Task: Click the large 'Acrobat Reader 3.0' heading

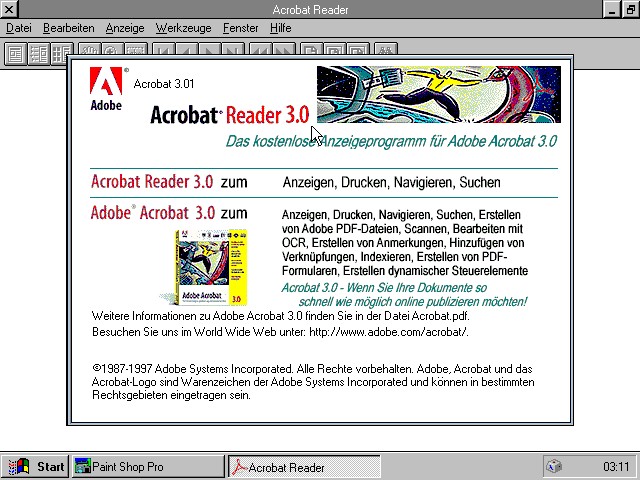Action: (x=230, y=115)
